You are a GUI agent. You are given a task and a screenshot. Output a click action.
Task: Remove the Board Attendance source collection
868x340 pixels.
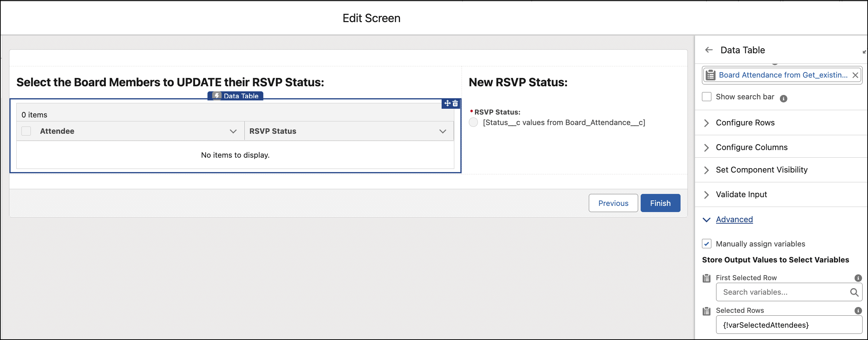pos(855,75)
